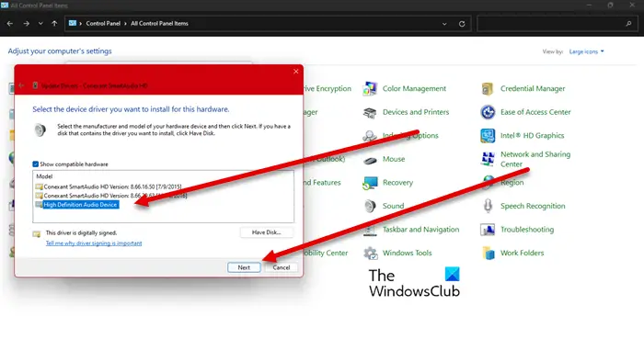The height and width of the screenshot is (339, 644).
Task: Go forward in Control Panel navigation
Action: pos(27,24)
